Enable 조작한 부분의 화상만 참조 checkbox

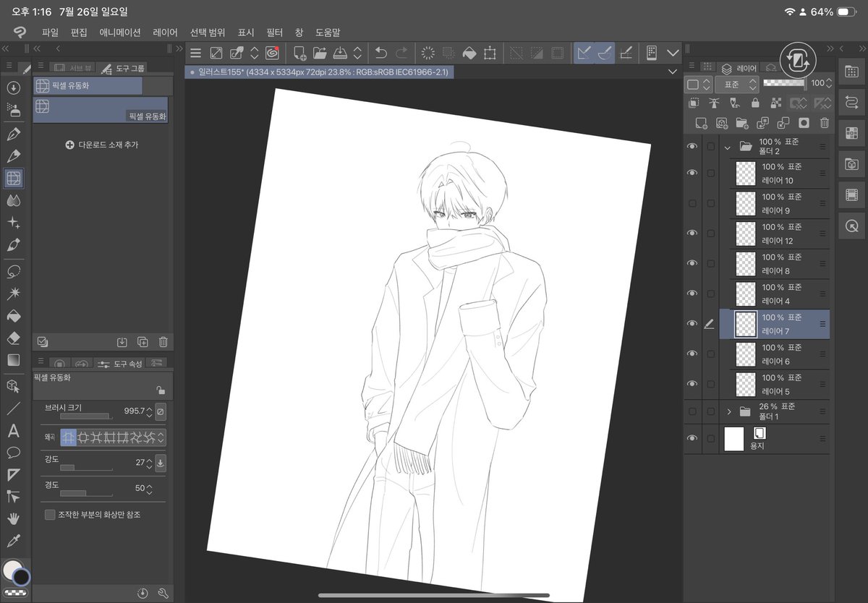(x=50, y=515)
